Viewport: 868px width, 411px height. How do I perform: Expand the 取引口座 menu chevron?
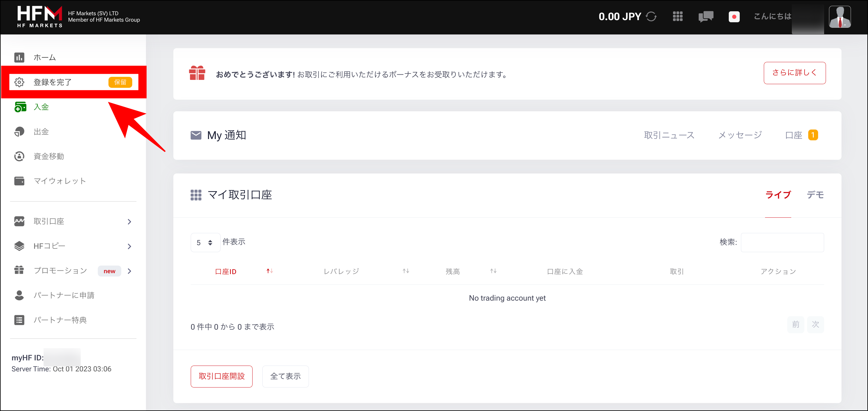pyautogui.click(x=129, y=222)
